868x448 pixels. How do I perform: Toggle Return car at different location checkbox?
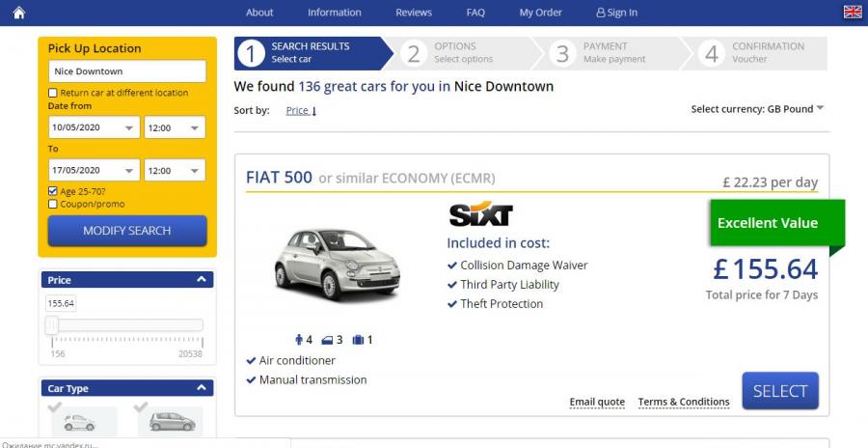(53, 93)
